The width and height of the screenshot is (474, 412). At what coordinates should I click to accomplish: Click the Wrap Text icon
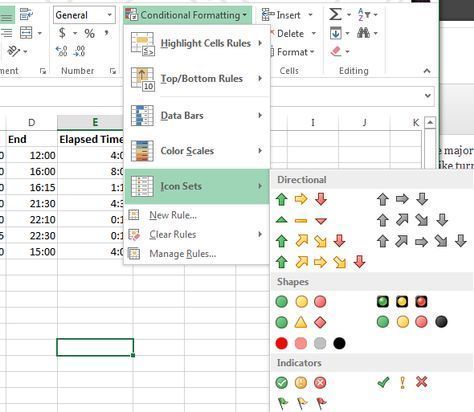pos(26,15)
